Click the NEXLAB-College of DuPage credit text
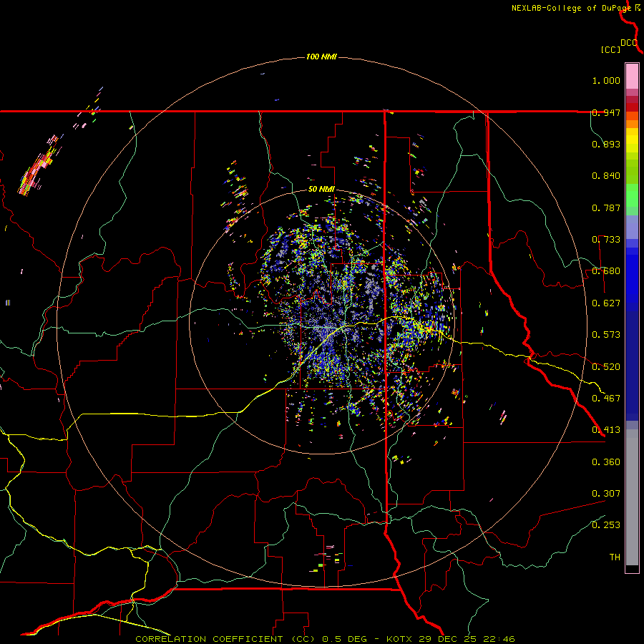The image size is (644, 644). [571, 8]
